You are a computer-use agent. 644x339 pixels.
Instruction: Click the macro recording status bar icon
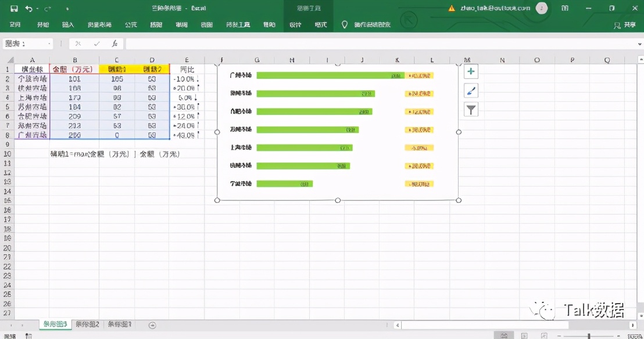(x=28, y=336)
